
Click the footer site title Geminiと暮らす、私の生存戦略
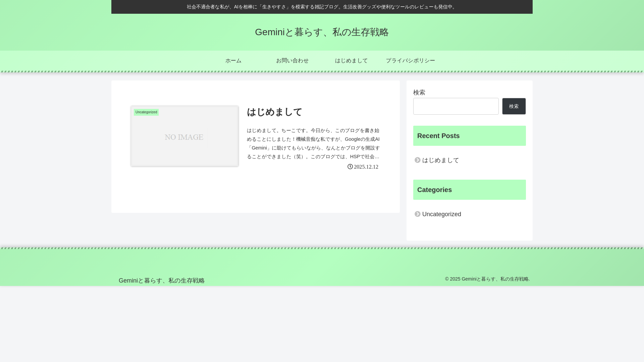162,281
